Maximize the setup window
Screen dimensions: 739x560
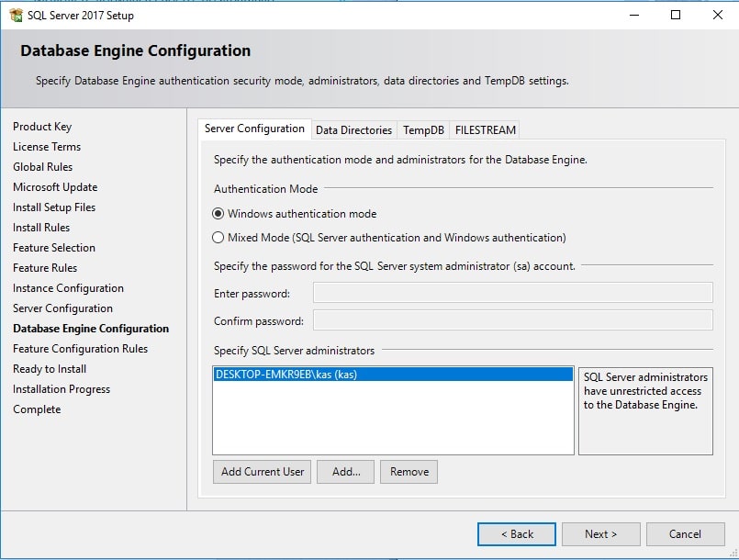(676, 15)
